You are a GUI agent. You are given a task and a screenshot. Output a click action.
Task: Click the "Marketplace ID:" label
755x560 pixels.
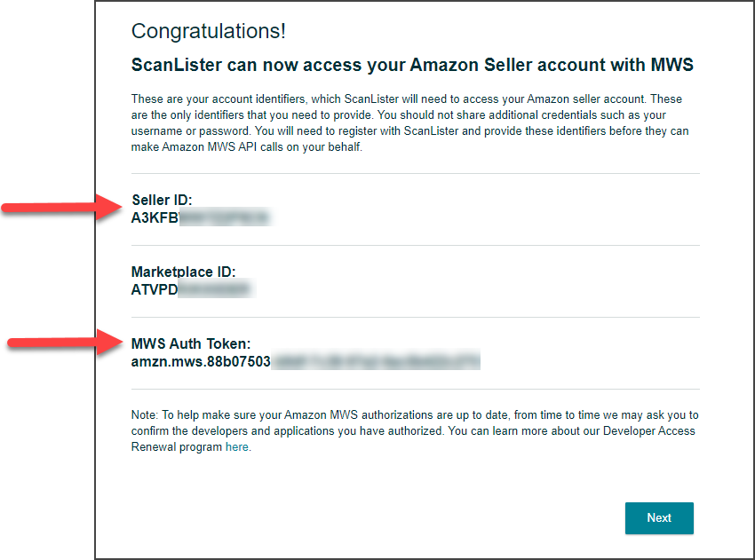pyautogui.click(x=184, y=272)
